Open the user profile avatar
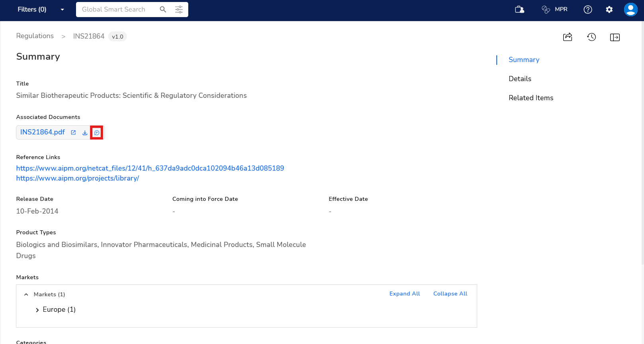 [x=631, y=10]
